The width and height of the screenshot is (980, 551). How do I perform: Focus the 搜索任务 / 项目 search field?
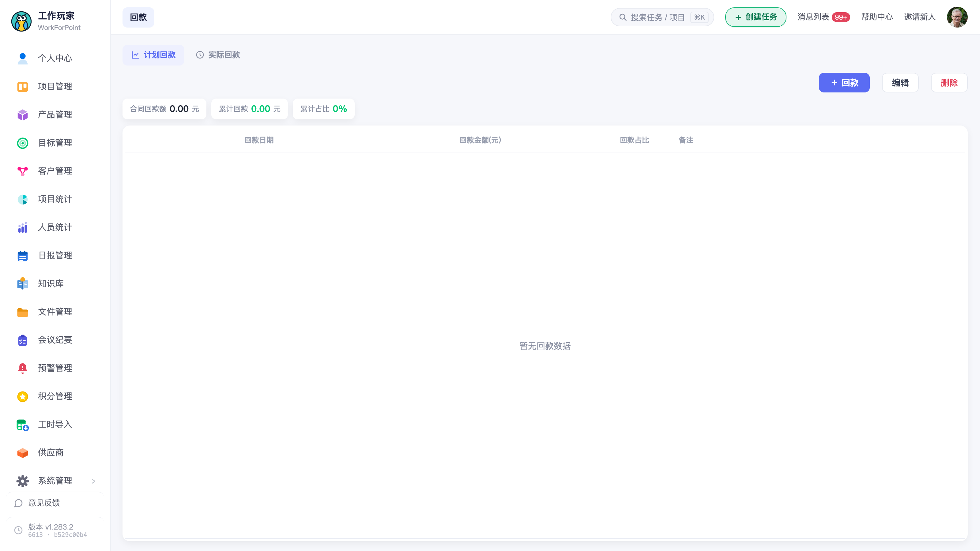(x=662, y=17)
